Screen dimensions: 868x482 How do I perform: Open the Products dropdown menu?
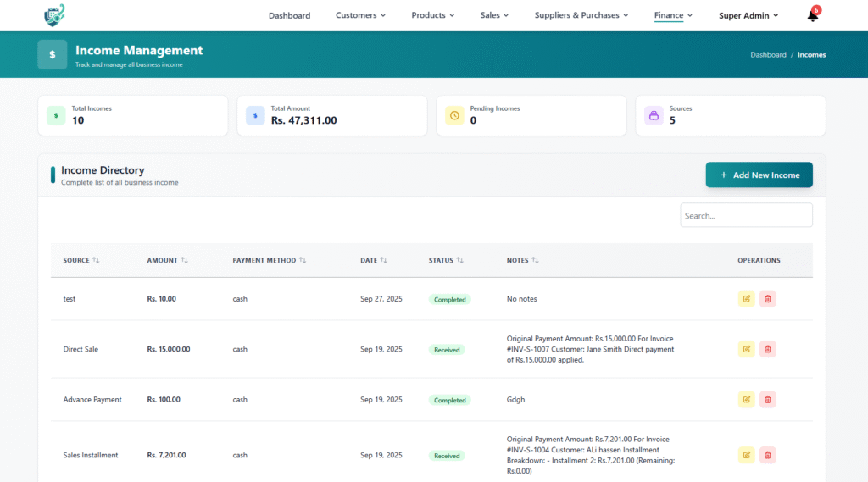(432, 15)
